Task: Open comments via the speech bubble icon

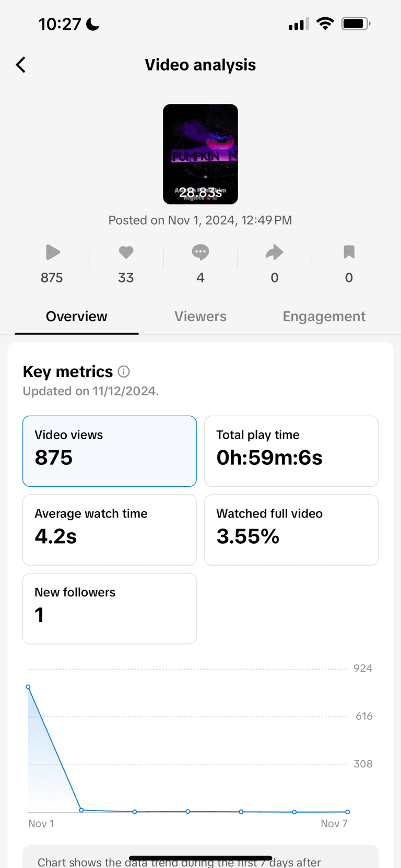Action: (x=200, y=252)
